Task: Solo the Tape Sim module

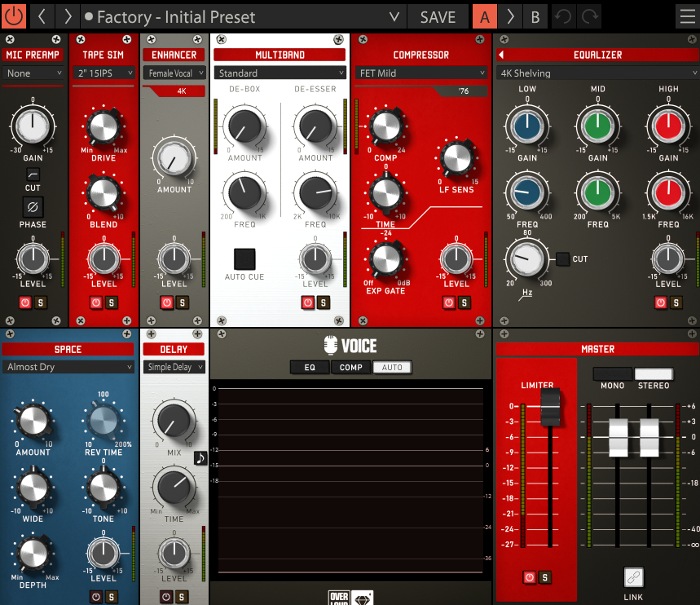Action: pyautogui.click(x=112, y=302)
